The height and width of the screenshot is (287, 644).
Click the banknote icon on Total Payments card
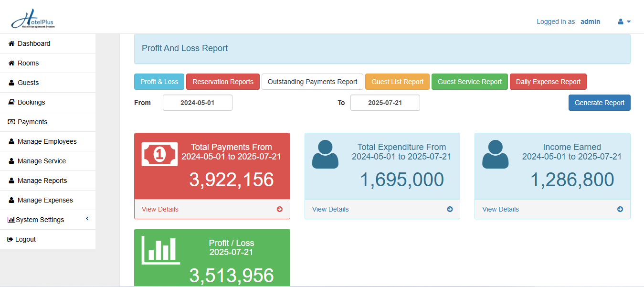tap(159, 154)
